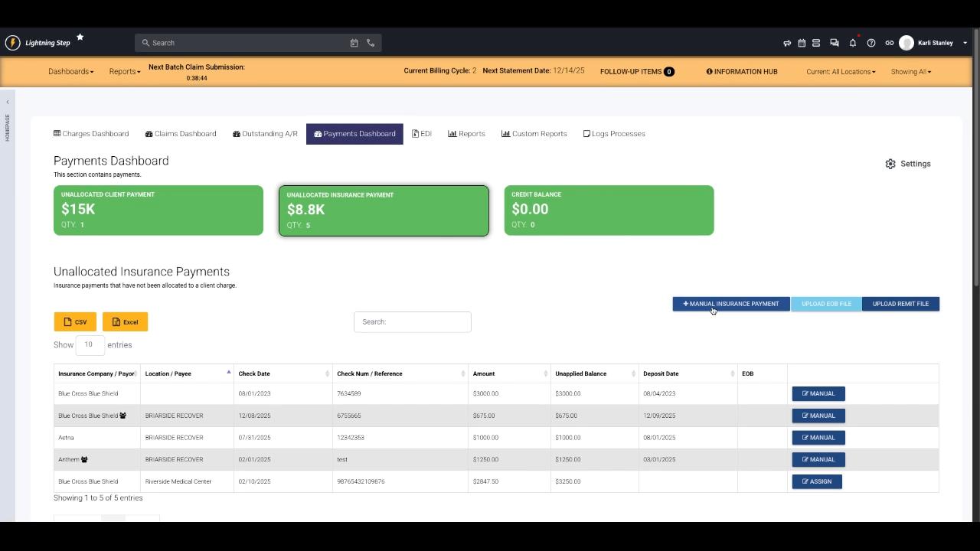
Task: Click the megaphone announcements icon
Action: click(x=787, y=43)
